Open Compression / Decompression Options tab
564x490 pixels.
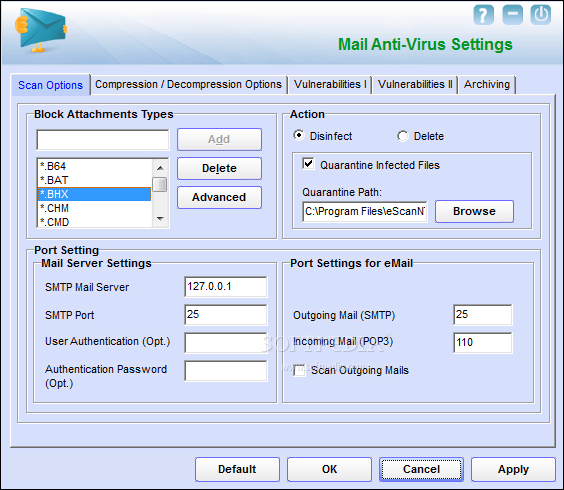point(188,85)
